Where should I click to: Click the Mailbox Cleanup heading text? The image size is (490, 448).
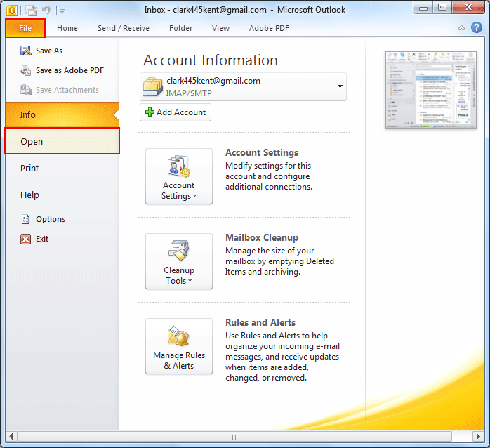pos(262,237)
